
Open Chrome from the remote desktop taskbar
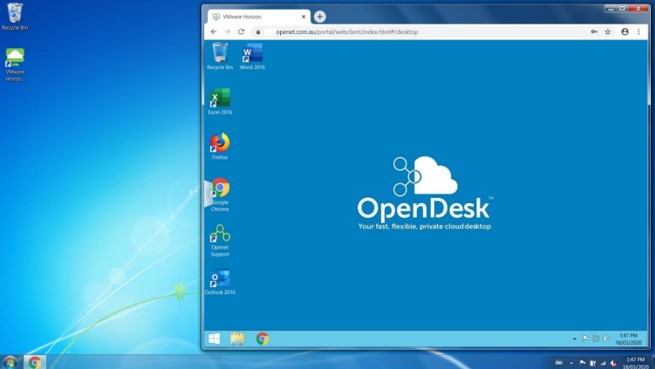pos(262,338)
